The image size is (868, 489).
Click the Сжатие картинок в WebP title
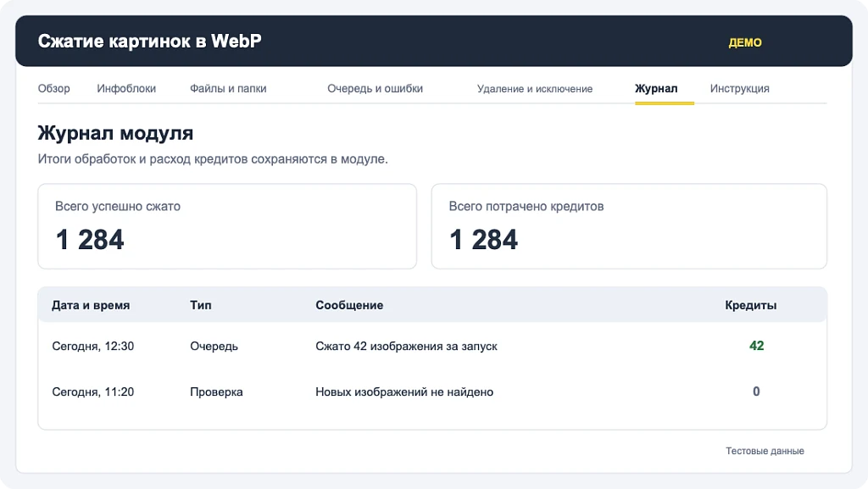(149, 41)
